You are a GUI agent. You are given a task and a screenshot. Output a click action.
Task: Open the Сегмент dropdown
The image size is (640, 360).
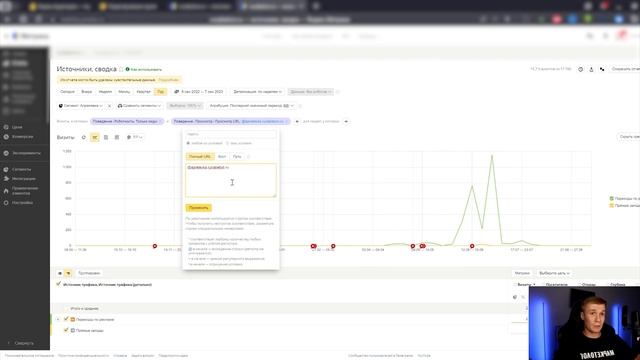pos(81,106)
